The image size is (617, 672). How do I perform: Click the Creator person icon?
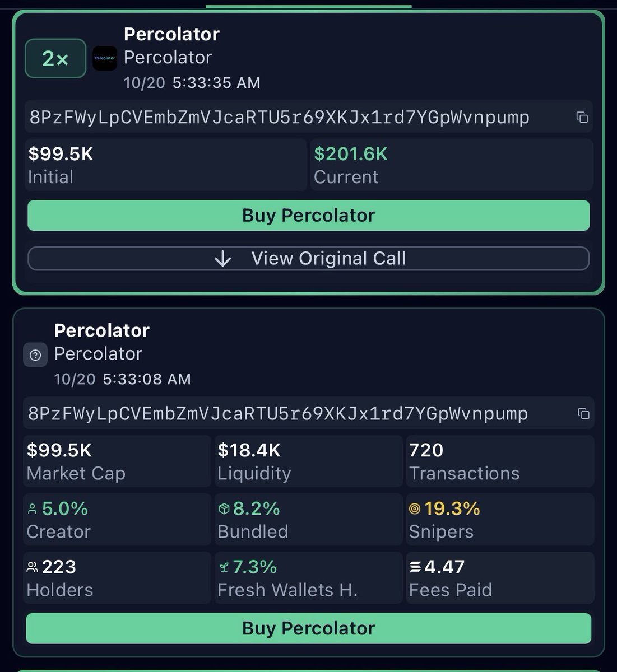point(33,509)
